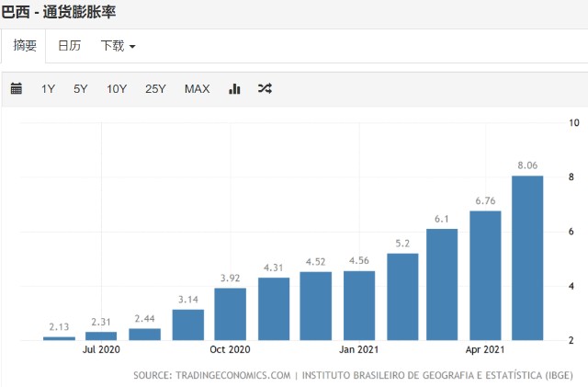Show the MAX time range
Viewport: 588px width, 387px height.
coord(198,89)
